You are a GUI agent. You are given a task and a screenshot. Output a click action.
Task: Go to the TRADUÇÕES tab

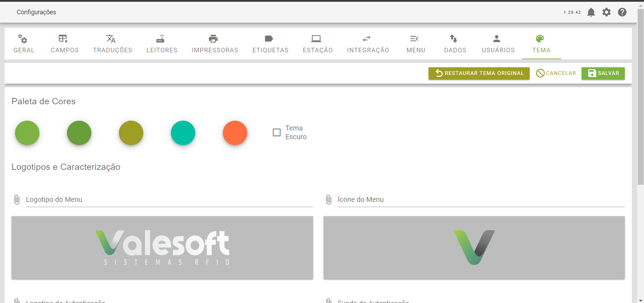pos(113,50)
